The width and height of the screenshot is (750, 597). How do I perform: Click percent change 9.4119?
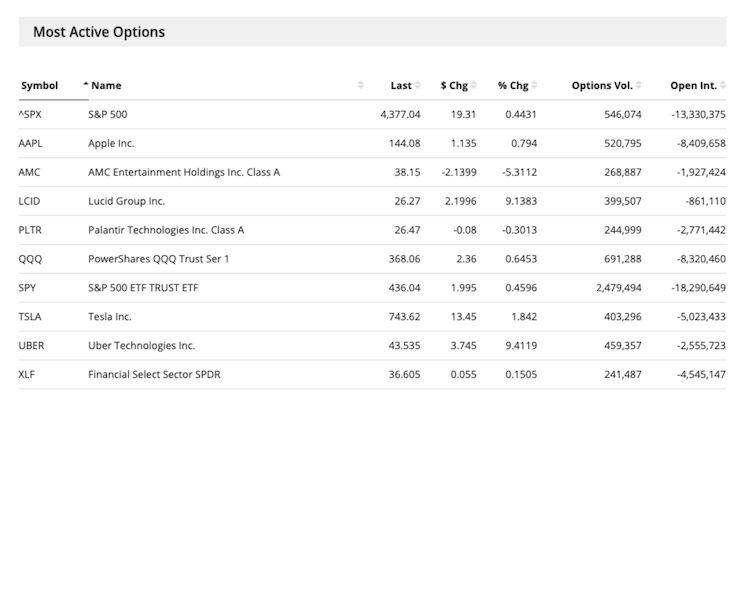tap(521, 345)
